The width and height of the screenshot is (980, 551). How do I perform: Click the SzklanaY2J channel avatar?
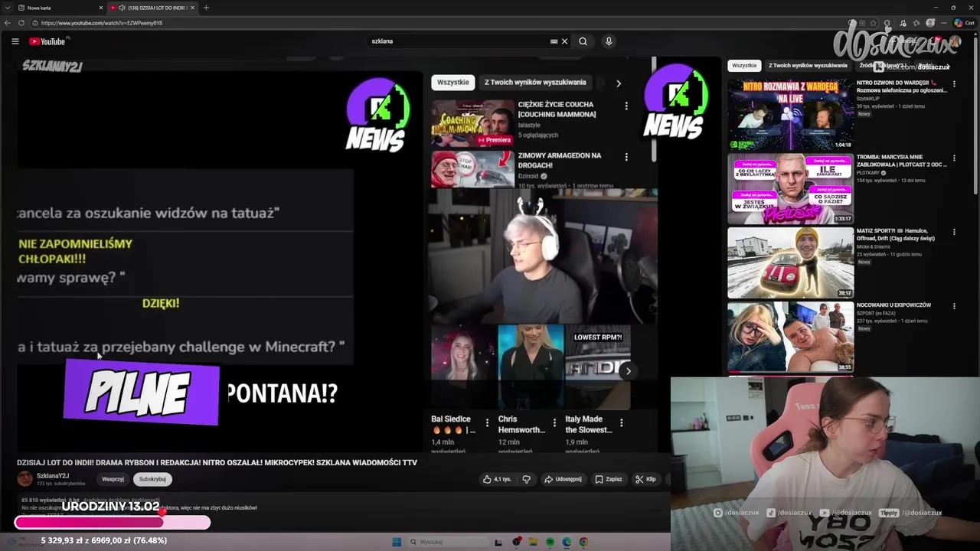[25, 479]
